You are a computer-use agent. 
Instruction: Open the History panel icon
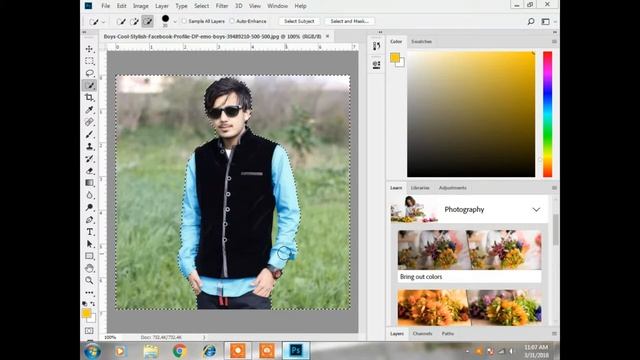[376, 46]
